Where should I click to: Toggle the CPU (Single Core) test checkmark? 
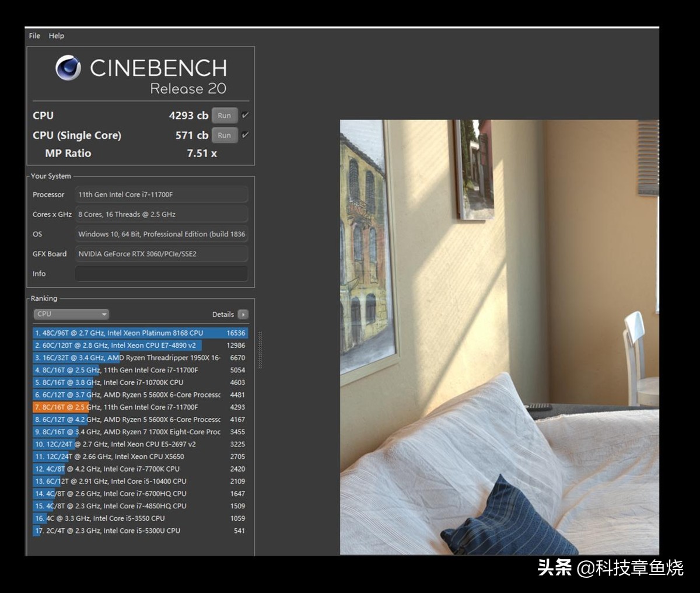click(245, 135)
